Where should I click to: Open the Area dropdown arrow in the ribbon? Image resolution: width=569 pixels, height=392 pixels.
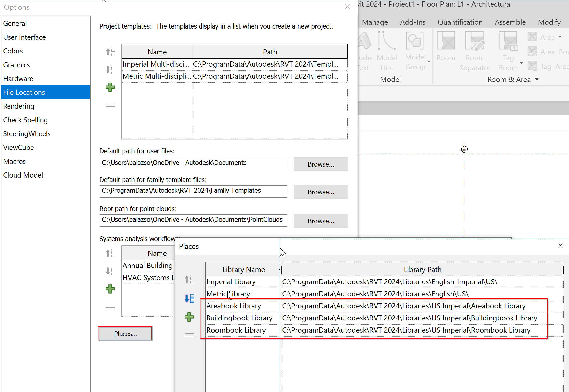point(560,37)
